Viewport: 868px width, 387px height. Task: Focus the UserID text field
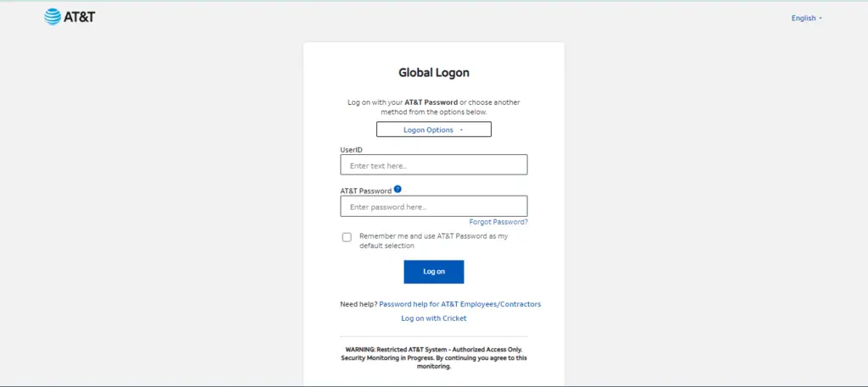(433, 165)
